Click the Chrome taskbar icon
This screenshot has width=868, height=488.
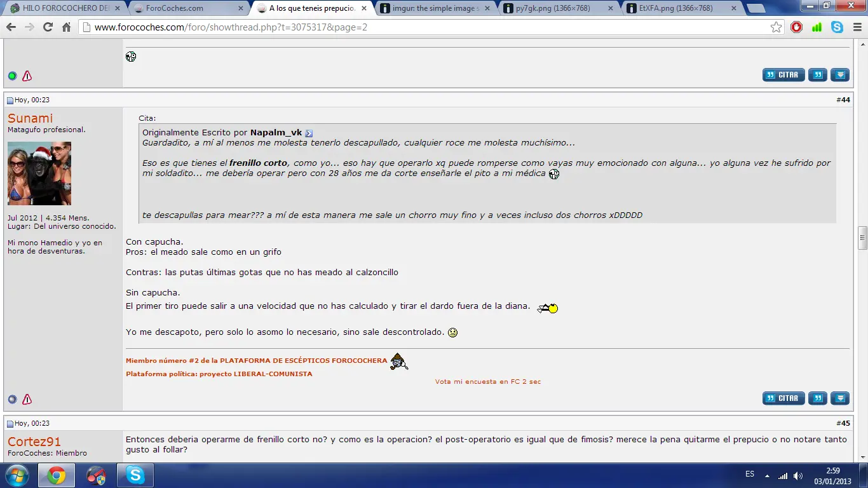[x=56, y=475]
